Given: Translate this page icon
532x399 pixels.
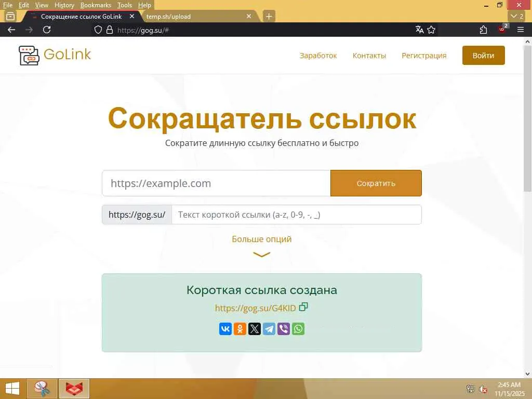Looking at the screenshot, I should click(420, 30).
